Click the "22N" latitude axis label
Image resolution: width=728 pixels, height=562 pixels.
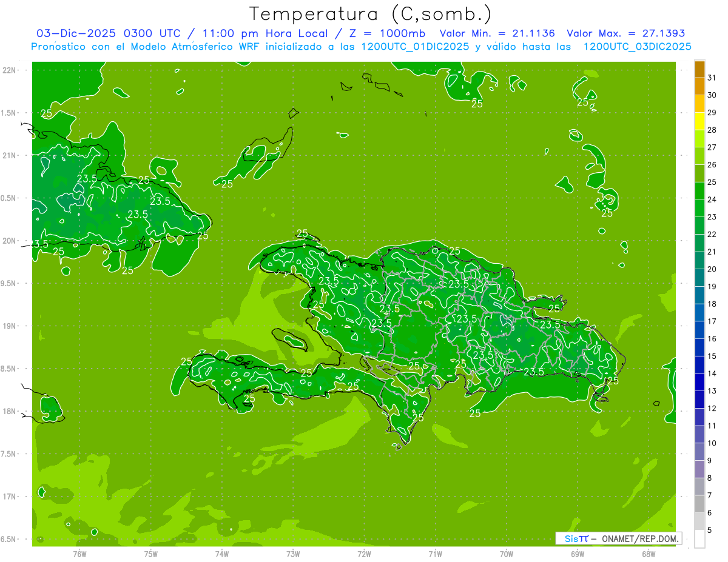[x=10, y=70]
